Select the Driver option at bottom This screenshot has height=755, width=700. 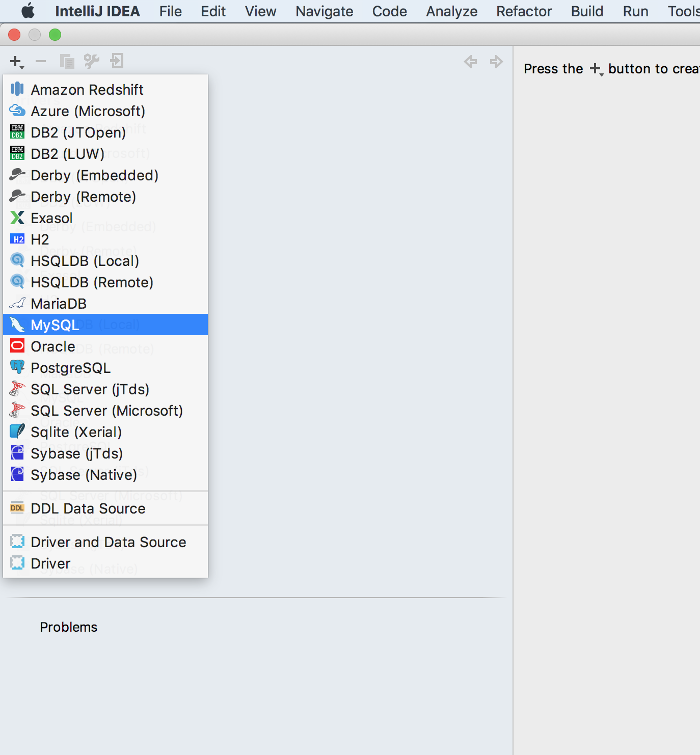105,563
